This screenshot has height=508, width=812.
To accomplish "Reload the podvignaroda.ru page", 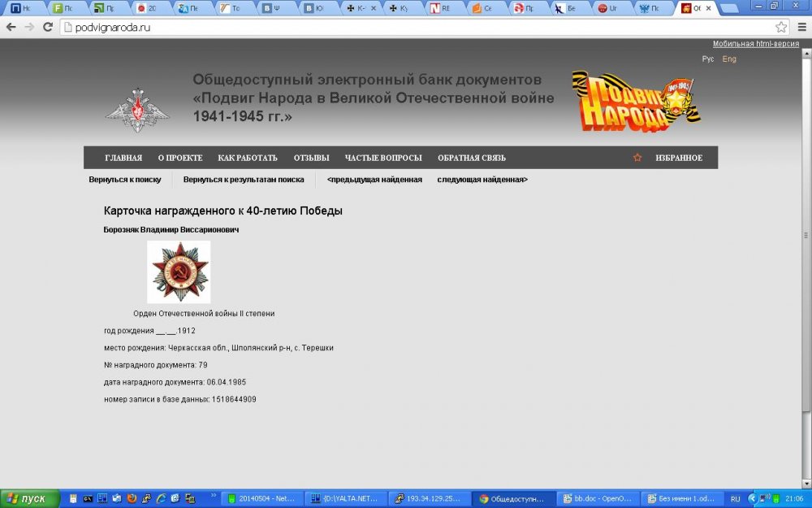I will 48,27.
